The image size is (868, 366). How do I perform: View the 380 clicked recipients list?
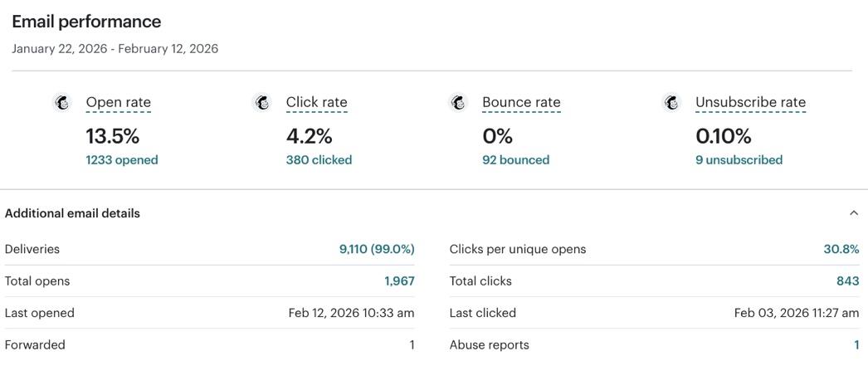tap(319, 160)
